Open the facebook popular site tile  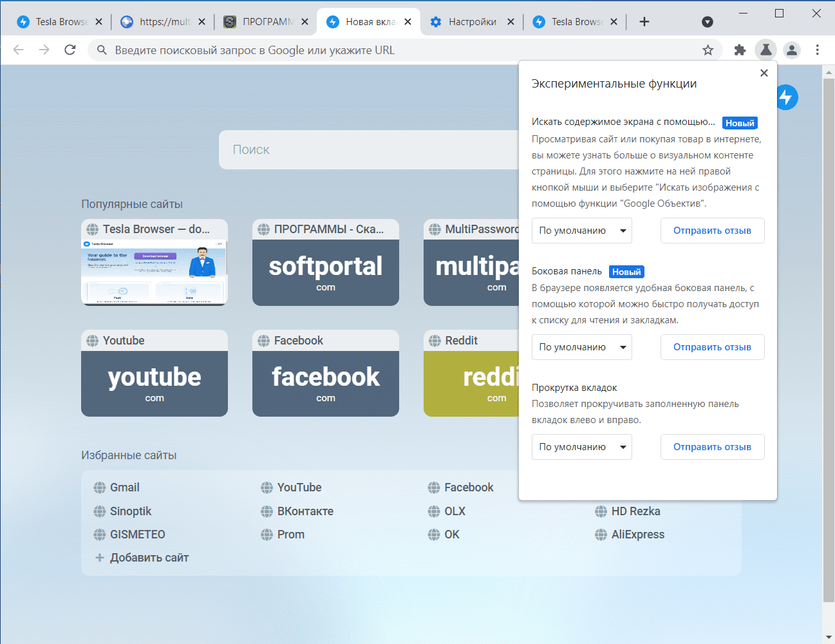tap(326, 373)
